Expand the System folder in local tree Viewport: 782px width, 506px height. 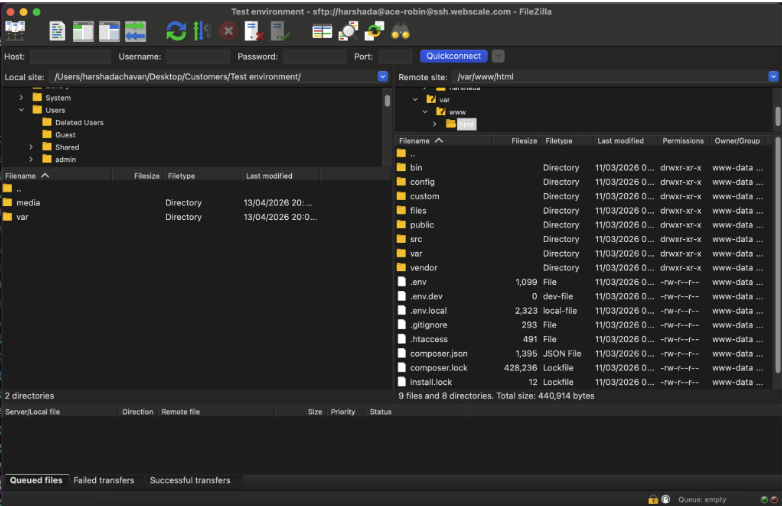point(21,98)
